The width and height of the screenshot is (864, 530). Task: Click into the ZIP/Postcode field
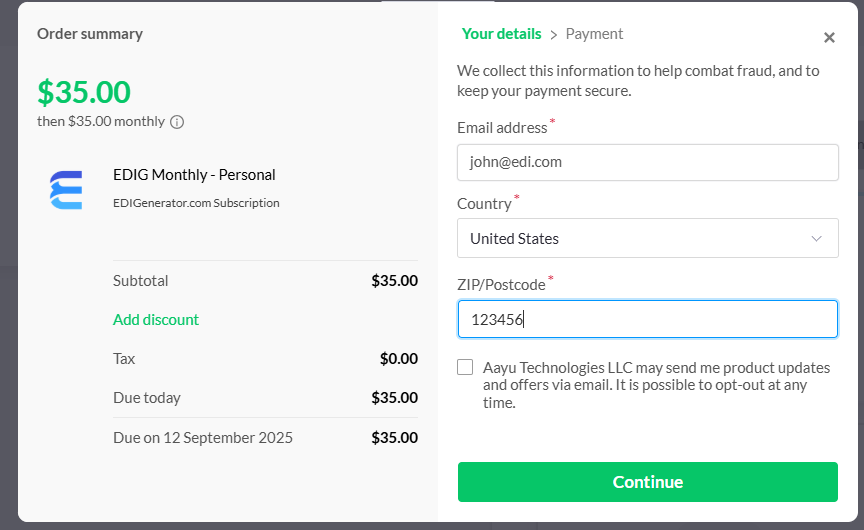click(x=647, y=319)
